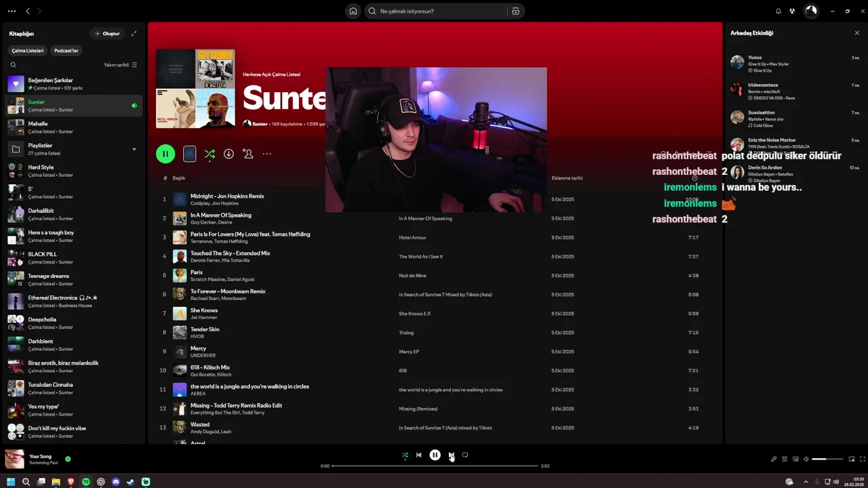Viewport: 868px width, 488px height.
Task: Select the Mahalle playlist
Action: click(75, 127)
